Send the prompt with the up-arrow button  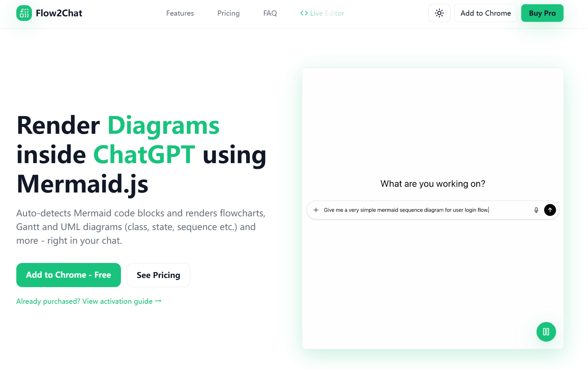(550, 210)
